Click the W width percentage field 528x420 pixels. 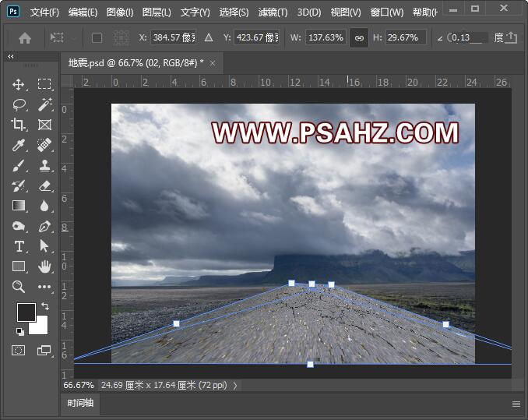tap(326, 37)
